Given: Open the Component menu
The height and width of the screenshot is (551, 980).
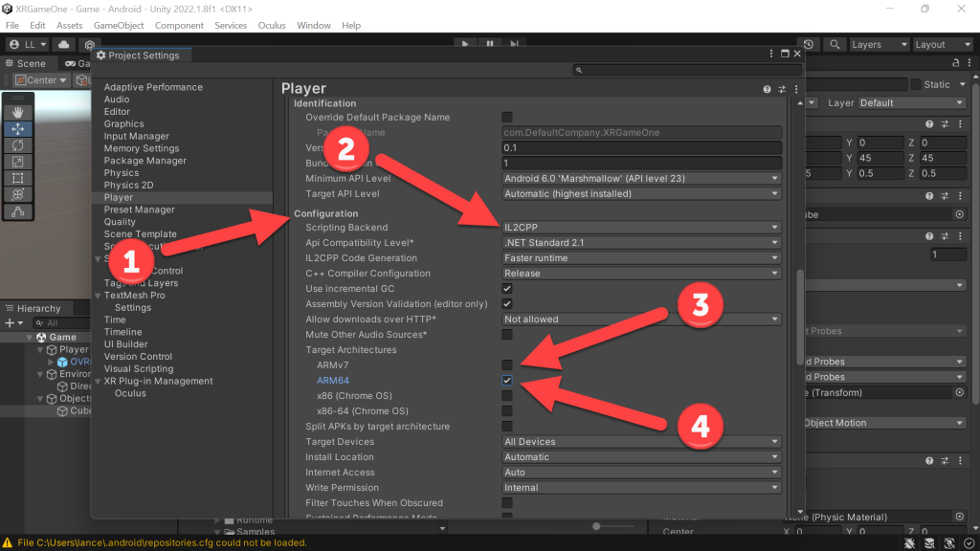Looking at the screenshot, I should pyautogui.click(x=179, y=26).
